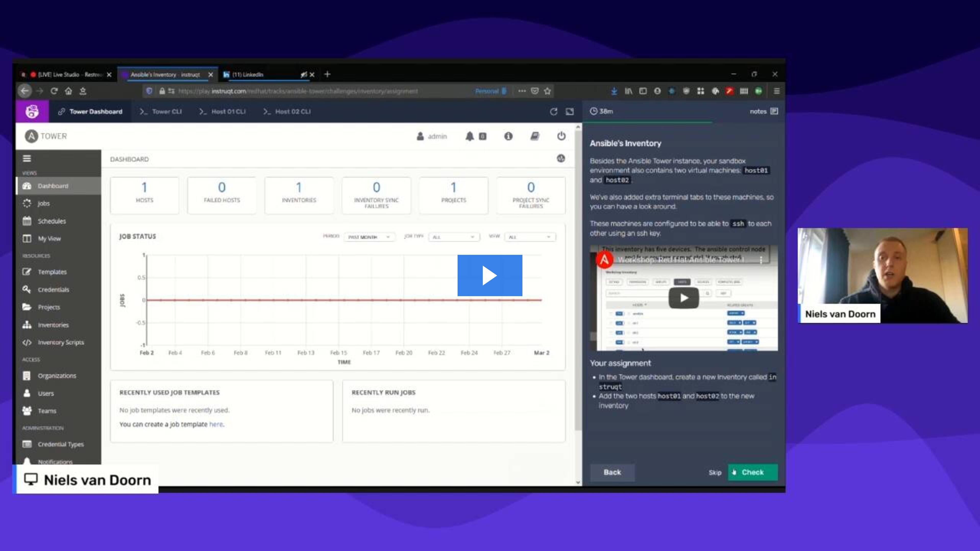980x551 pixels.
Task: Collapse the sidebar hamburger menu
Action: pos(27,158)
